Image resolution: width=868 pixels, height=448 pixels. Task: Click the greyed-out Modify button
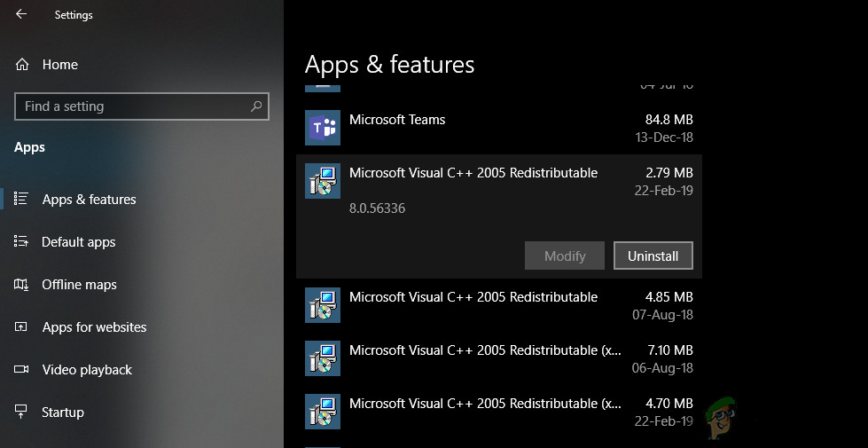[x=565, y=255]
